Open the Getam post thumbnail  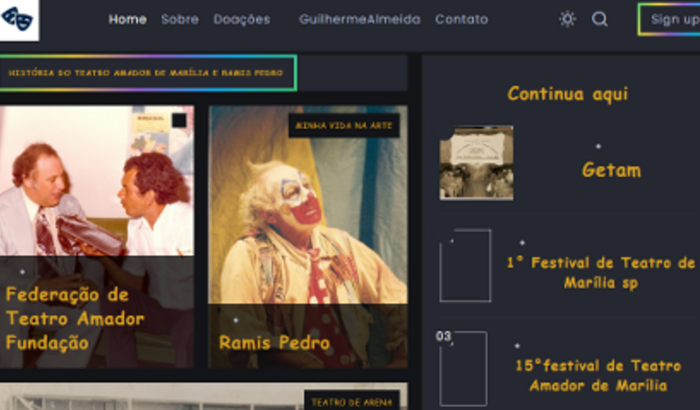click(x=476, y=163)
